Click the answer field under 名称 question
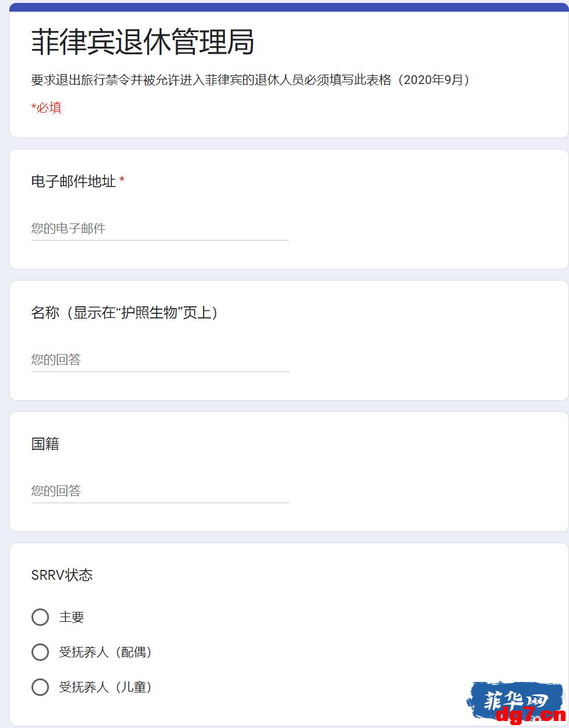The height and width of the screenshot is (728, 569). [x=160, y=360]
